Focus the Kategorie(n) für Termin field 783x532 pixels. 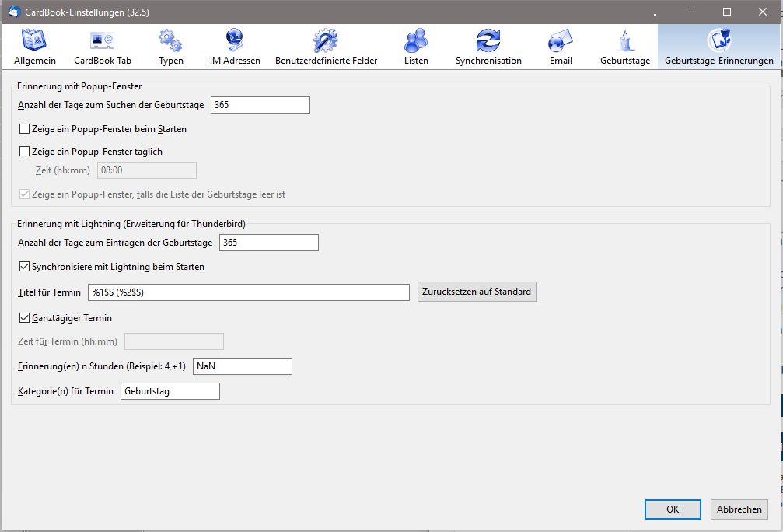click(x=170, y=391)
